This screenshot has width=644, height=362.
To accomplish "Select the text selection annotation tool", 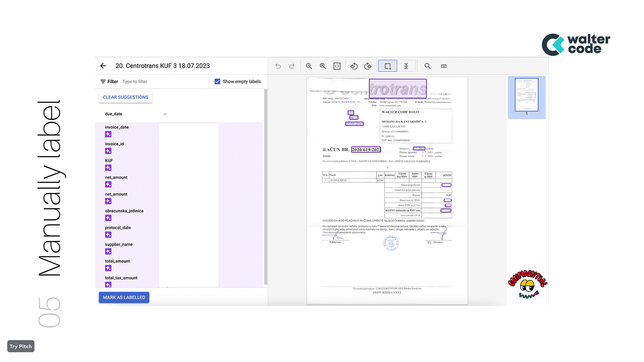I will pos(406,66).
